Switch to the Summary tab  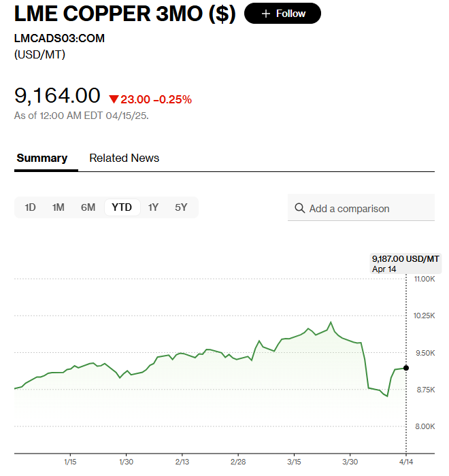(x=42, y=158)
